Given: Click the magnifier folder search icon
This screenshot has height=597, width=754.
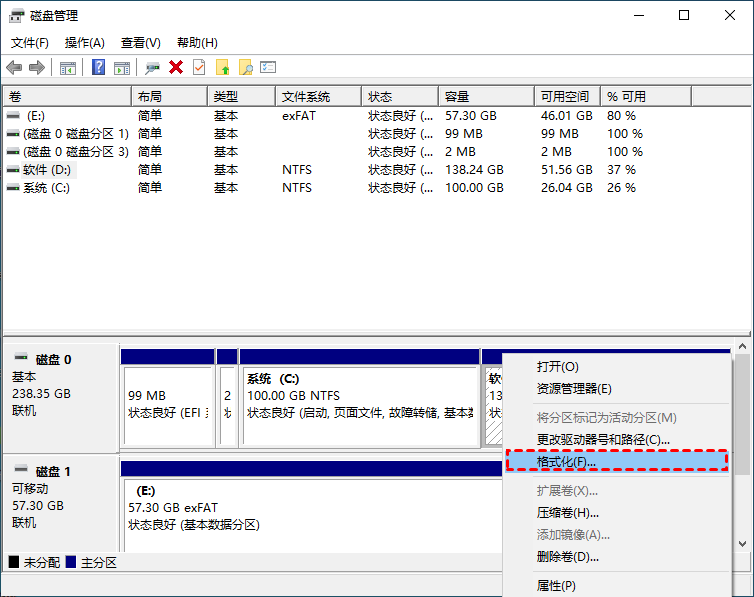Looking at the screenshot, I should point(245,68).
